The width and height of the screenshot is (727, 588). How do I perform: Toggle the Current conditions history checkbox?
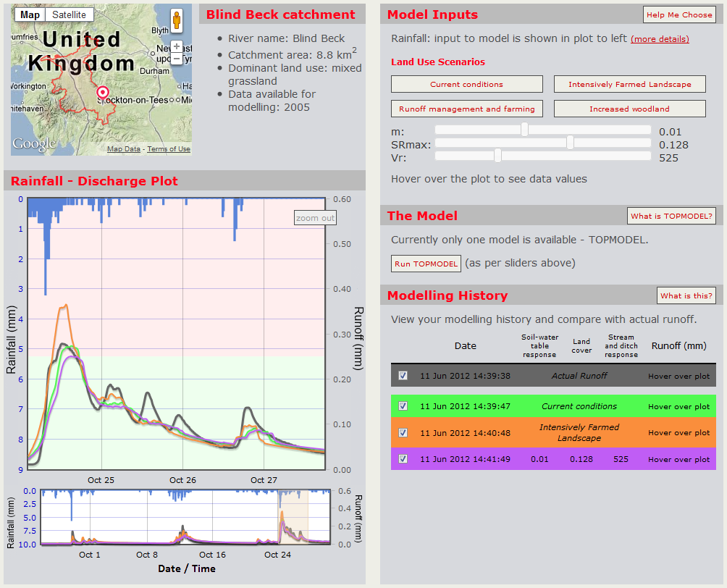click(403, 406)
